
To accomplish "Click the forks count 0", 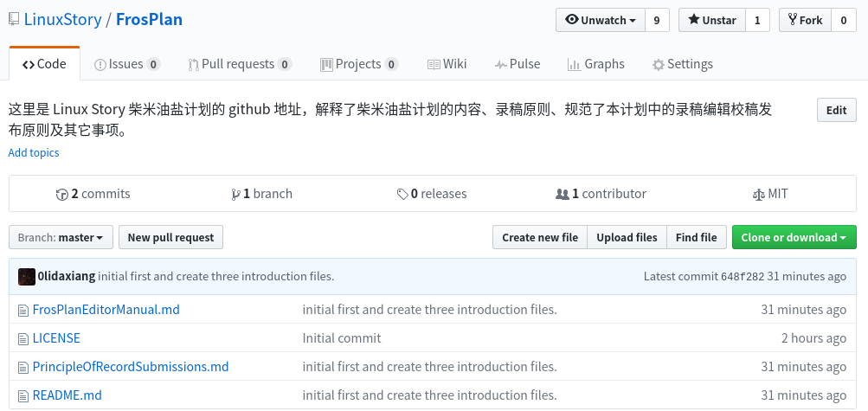I will pos(844,21).
